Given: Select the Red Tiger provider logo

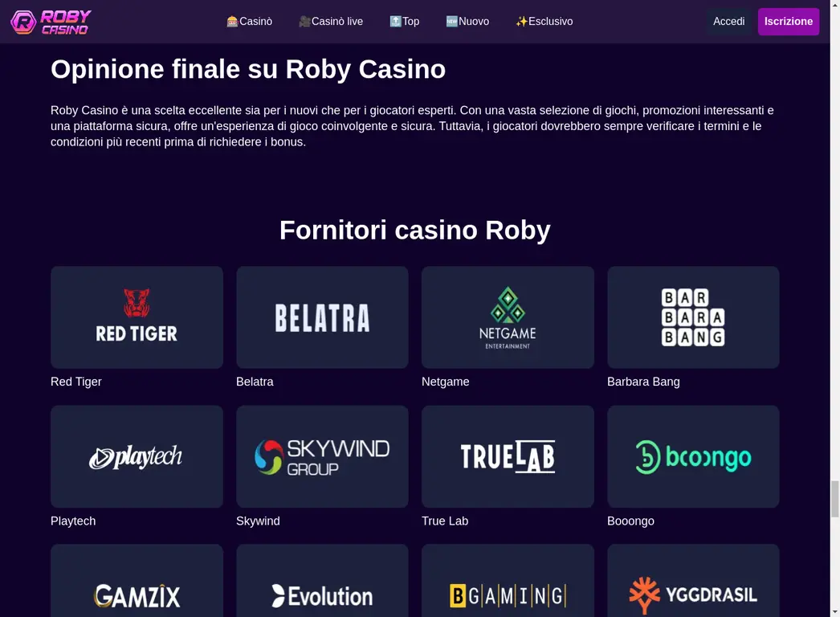Looking at the screenshot, I should point(137,317).
